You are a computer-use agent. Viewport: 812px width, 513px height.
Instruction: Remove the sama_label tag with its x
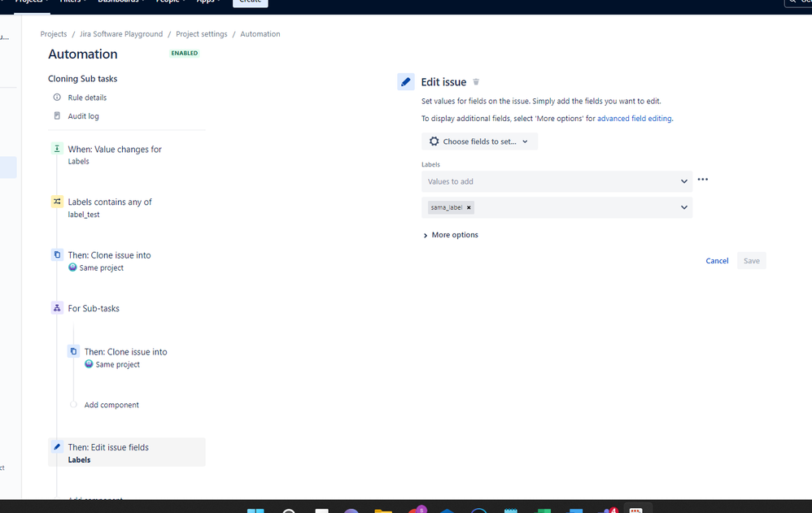469,207
